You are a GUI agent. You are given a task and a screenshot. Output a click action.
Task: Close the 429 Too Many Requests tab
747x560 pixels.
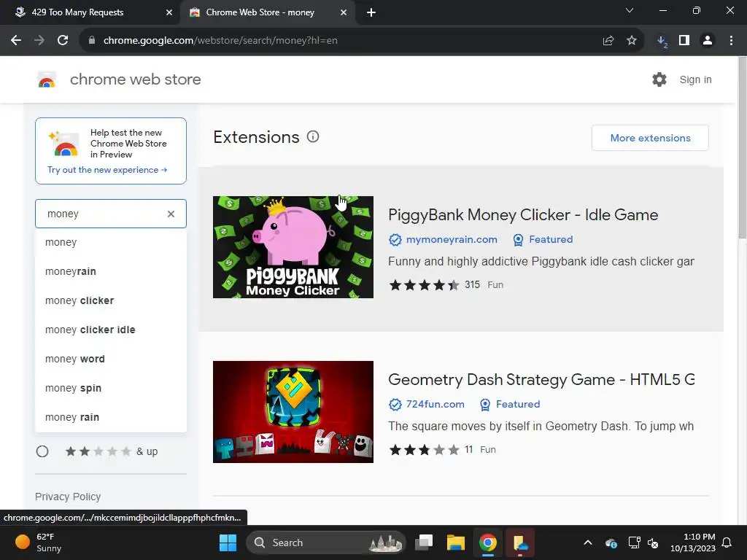169,12
